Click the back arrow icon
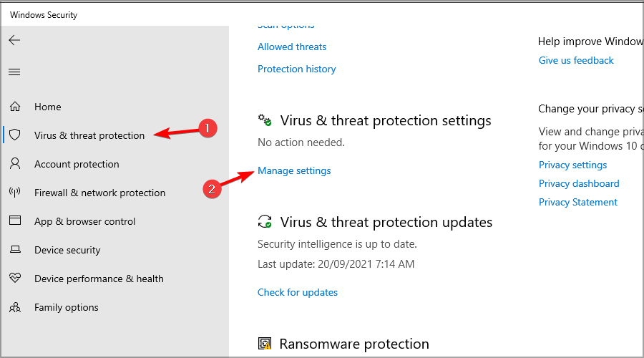 click(x=14, y=40)
